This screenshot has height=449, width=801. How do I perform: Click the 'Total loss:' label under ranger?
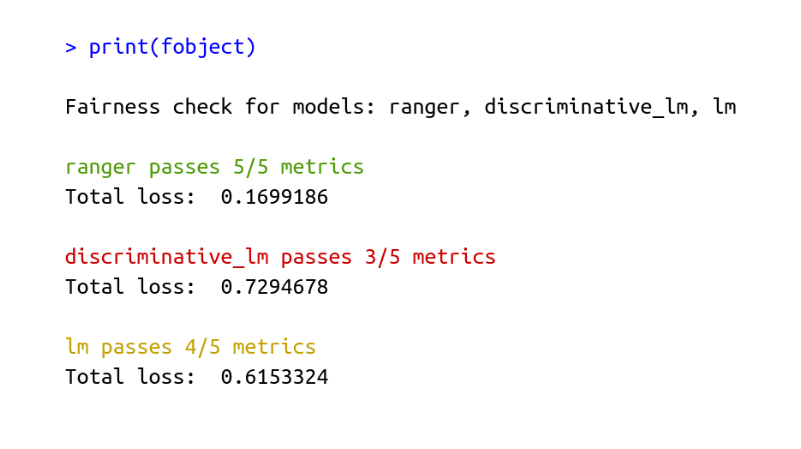click(130, 197)
